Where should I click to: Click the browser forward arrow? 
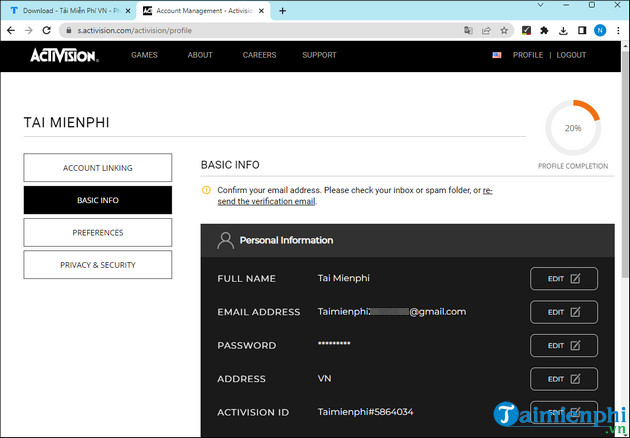29,31
